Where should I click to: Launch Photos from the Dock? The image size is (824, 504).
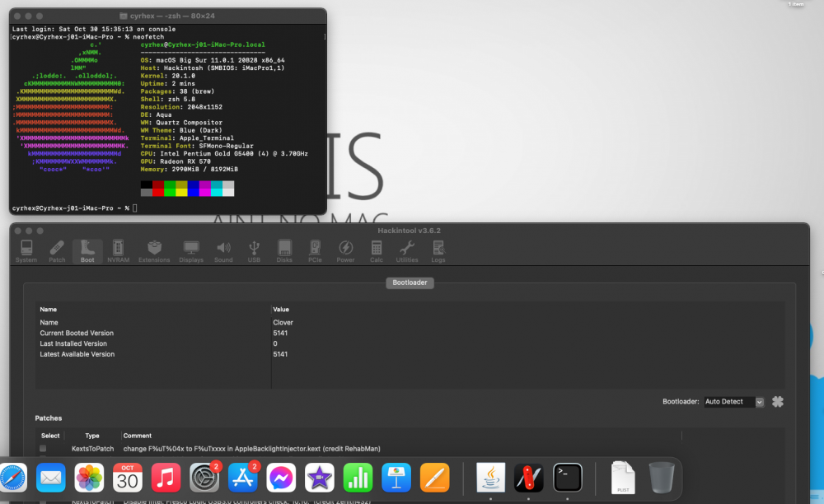point(89,478)
